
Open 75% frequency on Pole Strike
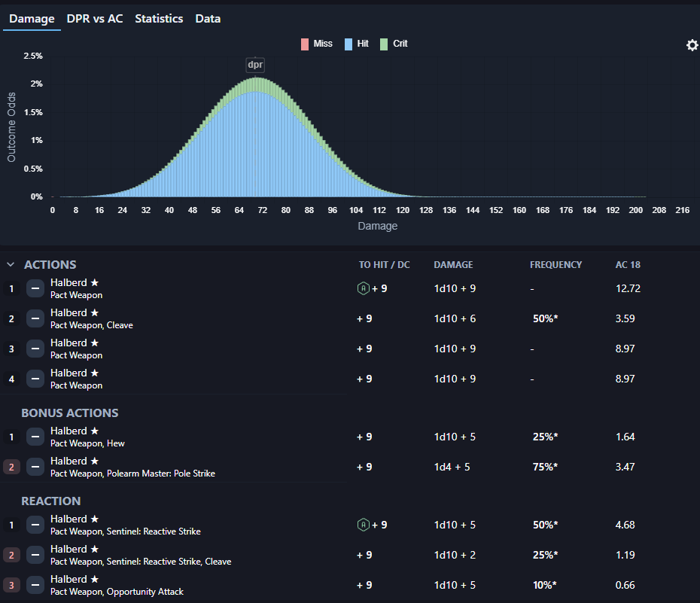(545, 467)
